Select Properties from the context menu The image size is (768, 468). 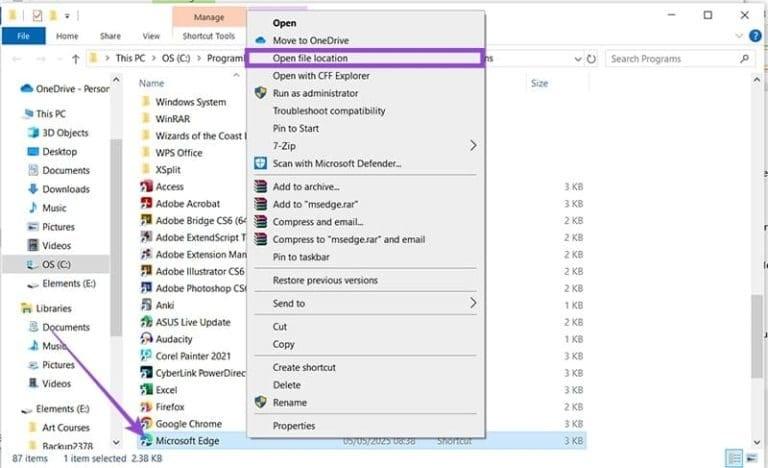click(294, 426)
